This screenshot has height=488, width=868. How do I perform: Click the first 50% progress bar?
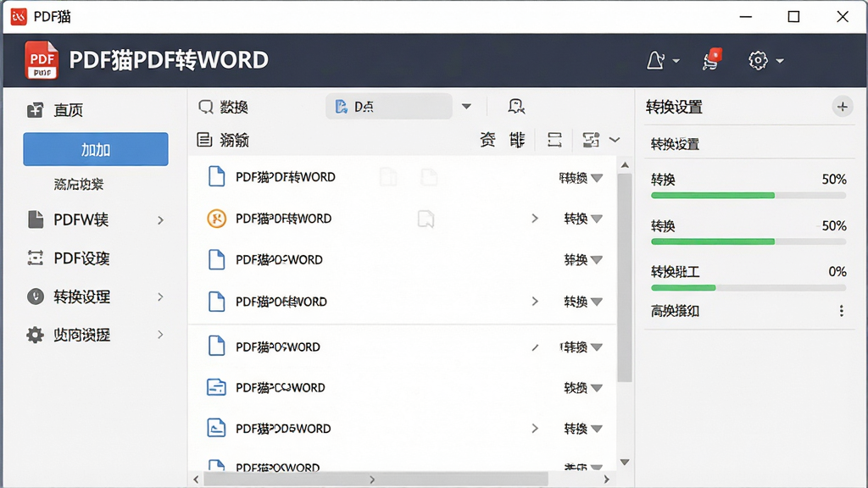(x=748, y=196)
